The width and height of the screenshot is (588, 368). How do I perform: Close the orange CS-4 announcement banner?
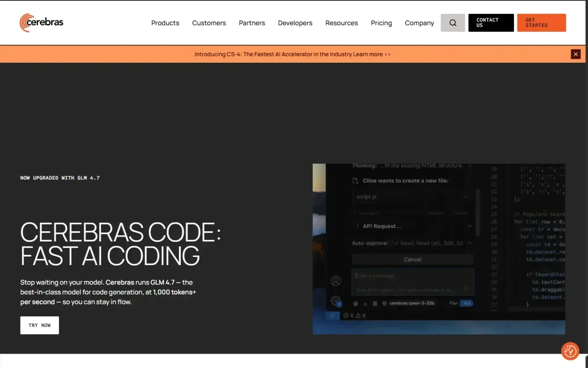pyautogui.click(x=575, y=54)
